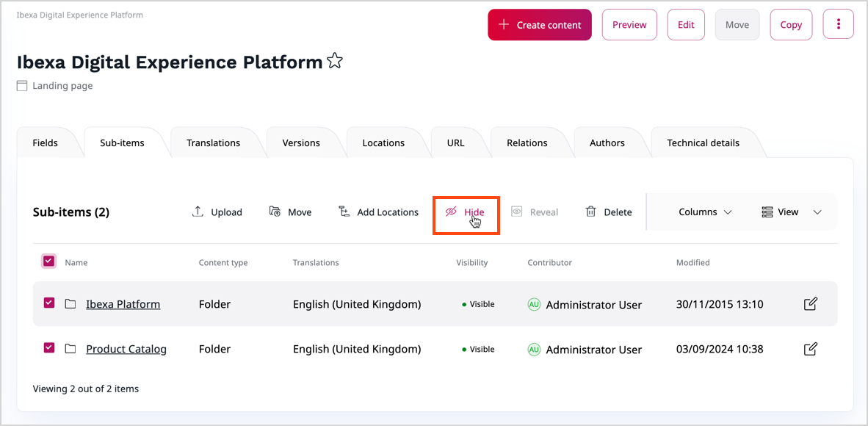Click the Add Locations icon
The height and width of the screenshot is (426, 868).
tap(344, 212)
